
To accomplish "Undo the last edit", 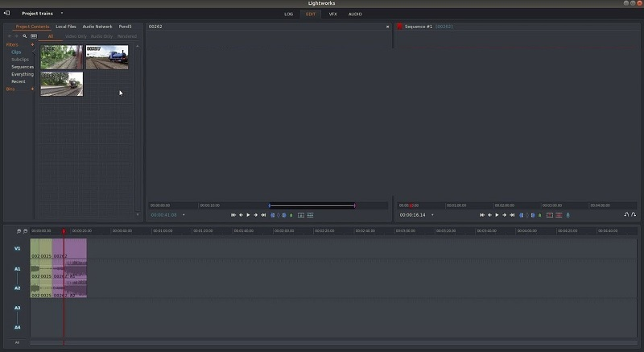I will 626,214.
